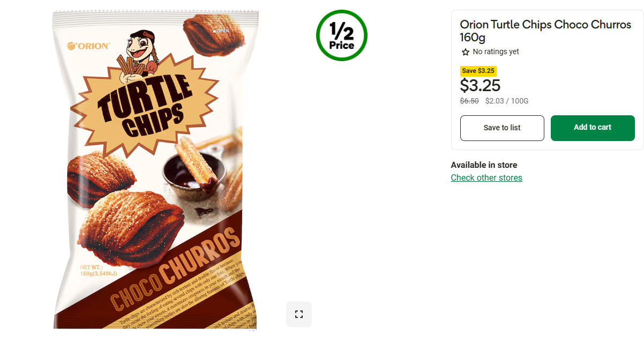Viewport: 644px width, 348px height.
Task: Click the Available in store label
Action: point(484,165)
